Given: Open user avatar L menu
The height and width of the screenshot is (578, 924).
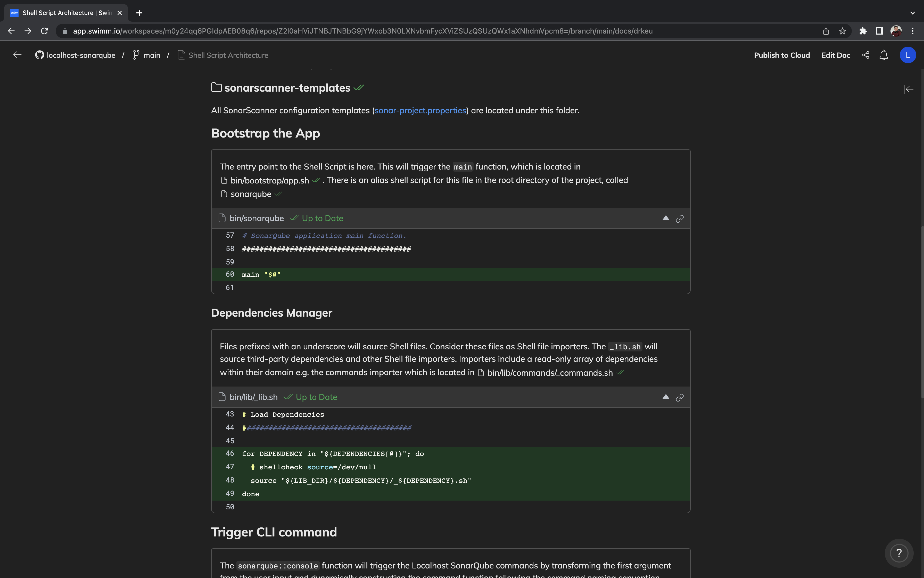Looking at the screenshot, I should point(907,55).
